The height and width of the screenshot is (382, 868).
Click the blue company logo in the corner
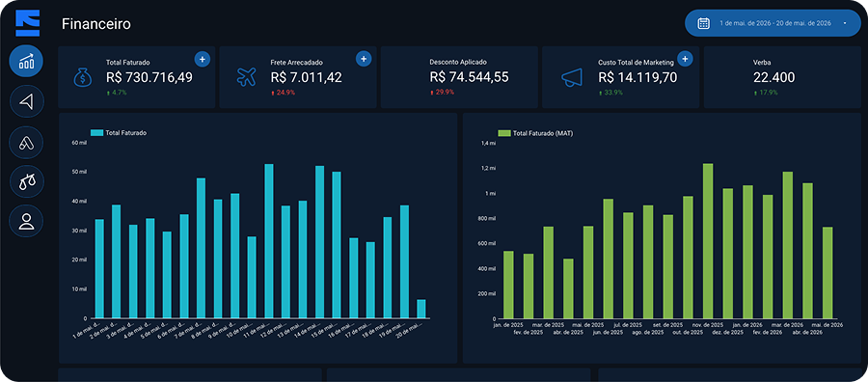pyautogui.click(x=28, y=23)
